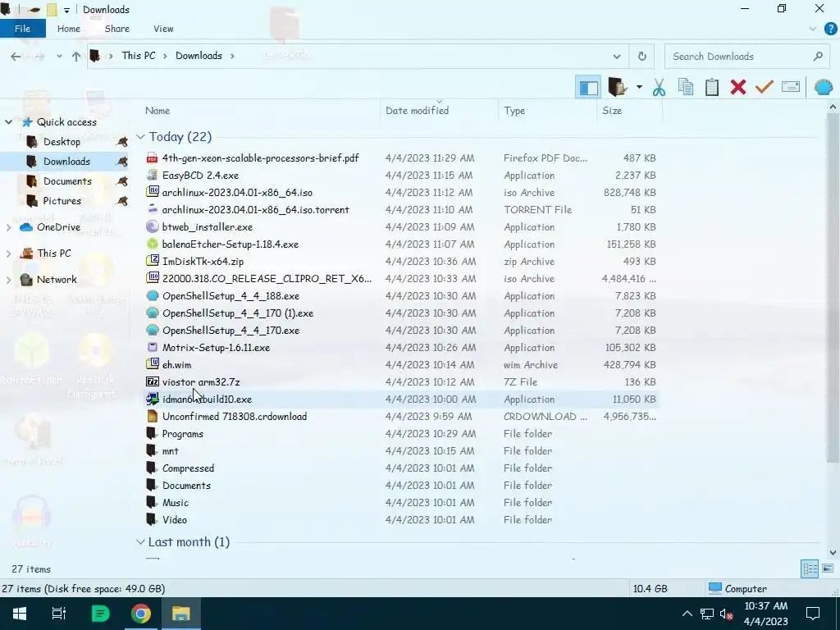Select the 4th-gen-xeon-scalable-processors-brief.pdf file icon
Viewport: 840px width, 630px height.
pyautogui.click(x=152, y=158)
